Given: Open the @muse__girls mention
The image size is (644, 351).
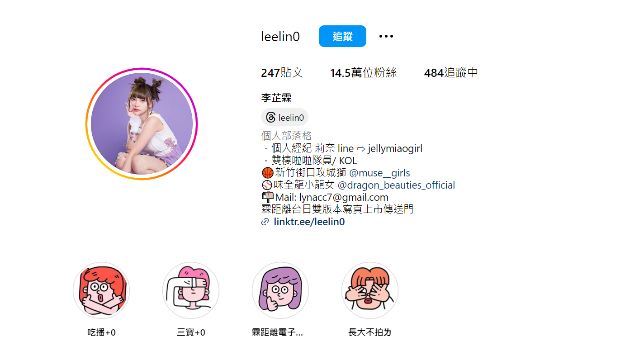Looking at the screenshot, I should coord(379,173).
